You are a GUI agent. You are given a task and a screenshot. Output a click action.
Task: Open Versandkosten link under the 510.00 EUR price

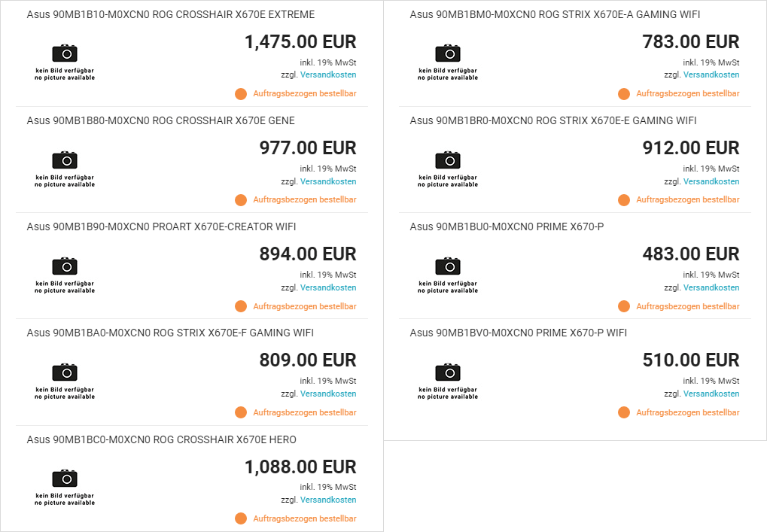[x=711, y=394]
